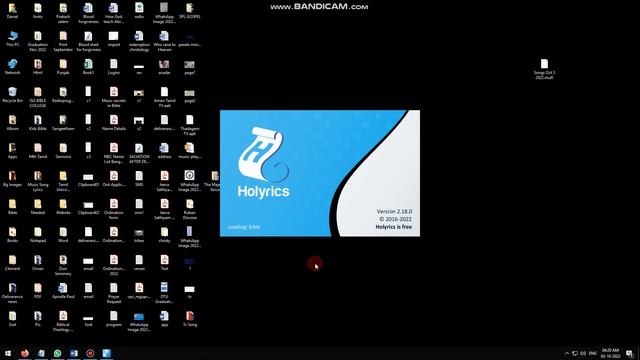Select the address Word document icon

point(164,151)
